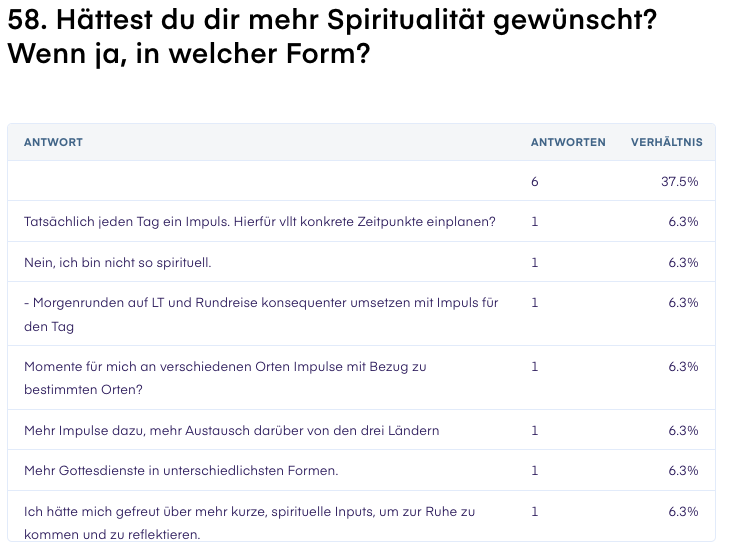Click the count 1 for 'Tatsächlich jeden Tag' row

535,221
